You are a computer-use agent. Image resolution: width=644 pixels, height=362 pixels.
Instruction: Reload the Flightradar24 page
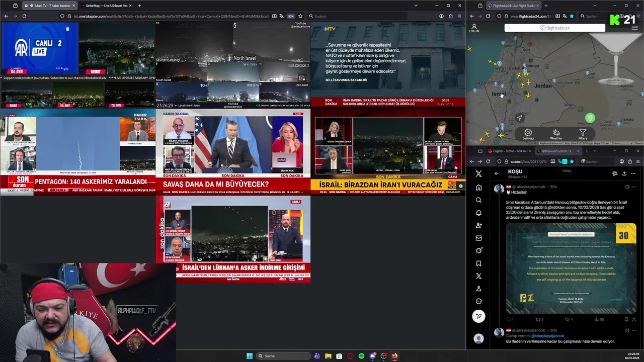tap(488, 16)
